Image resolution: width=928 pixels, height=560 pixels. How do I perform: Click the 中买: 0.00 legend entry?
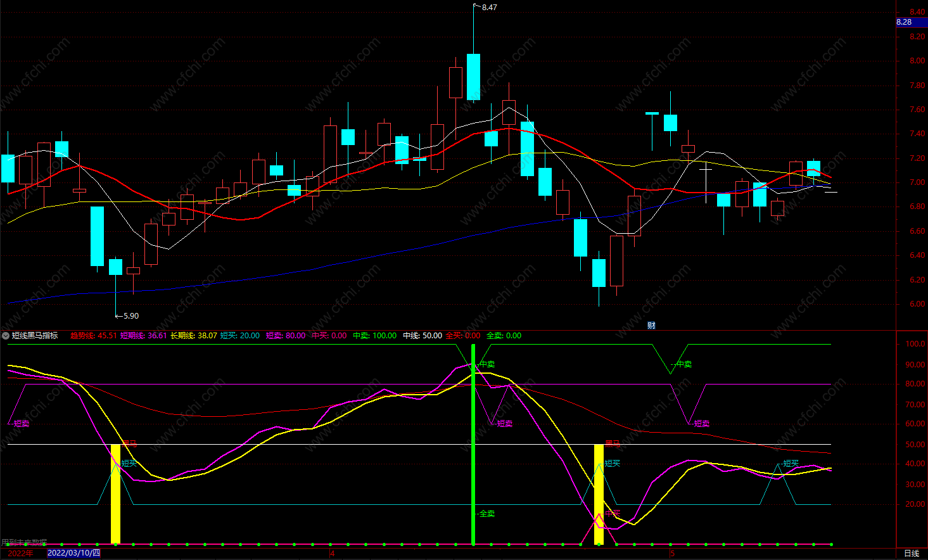pyautogui.click(x=329, y=336)
